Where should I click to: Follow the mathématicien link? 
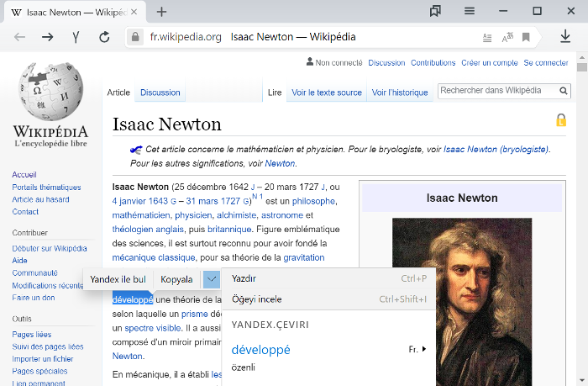(x=141, y=215)
